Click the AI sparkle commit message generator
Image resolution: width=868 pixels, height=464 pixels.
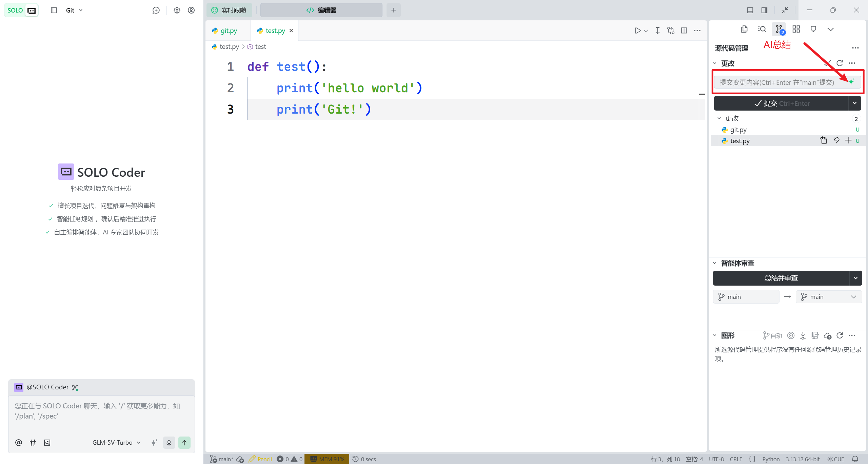click(851, 82)
